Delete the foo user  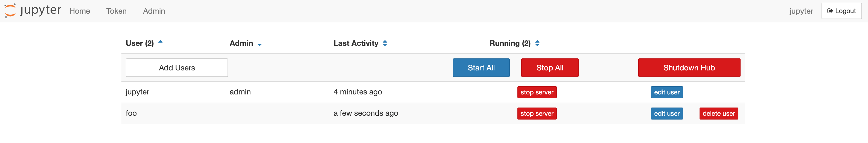tap(719, 114)
